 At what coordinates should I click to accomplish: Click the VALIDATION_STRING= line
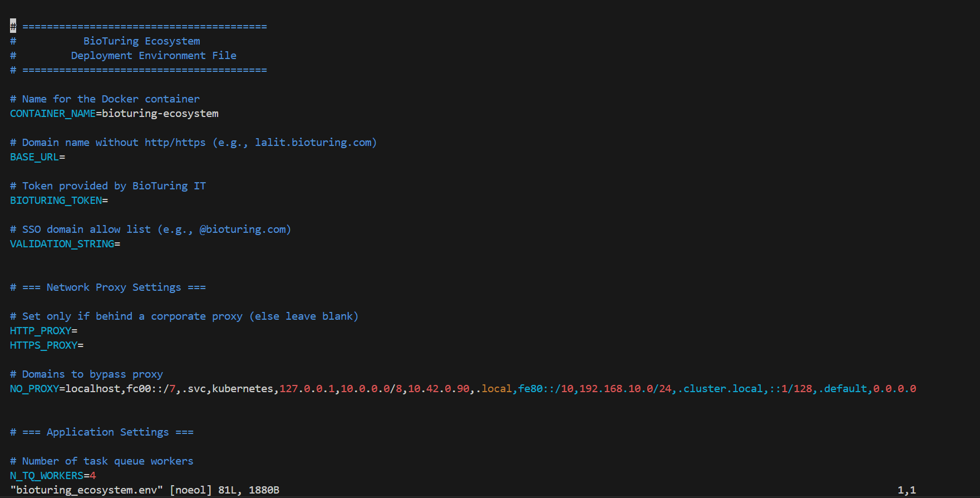click(x=65, y=244)
